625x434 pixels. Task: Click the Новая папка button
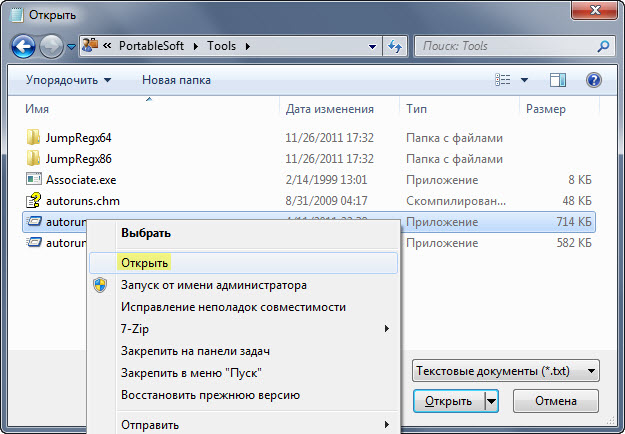tap(176, 79)
